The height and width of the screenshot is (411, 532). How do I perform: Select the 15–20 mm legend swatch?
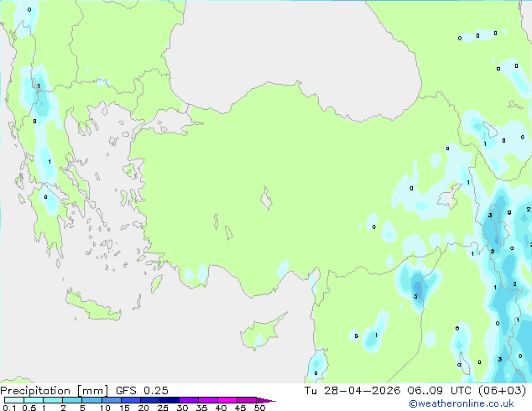pos(131,400)
